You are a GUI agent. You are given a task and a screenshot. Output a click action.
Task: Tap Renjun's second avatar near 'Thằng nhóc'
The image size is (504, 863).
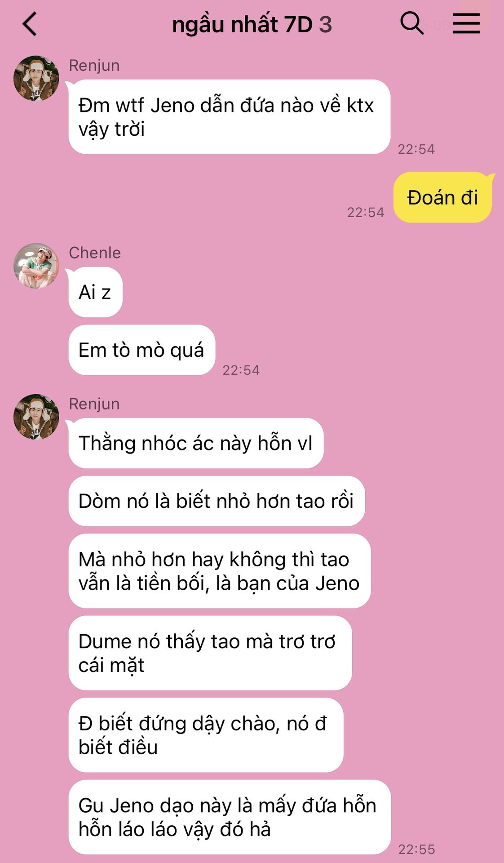coord(36,417)
